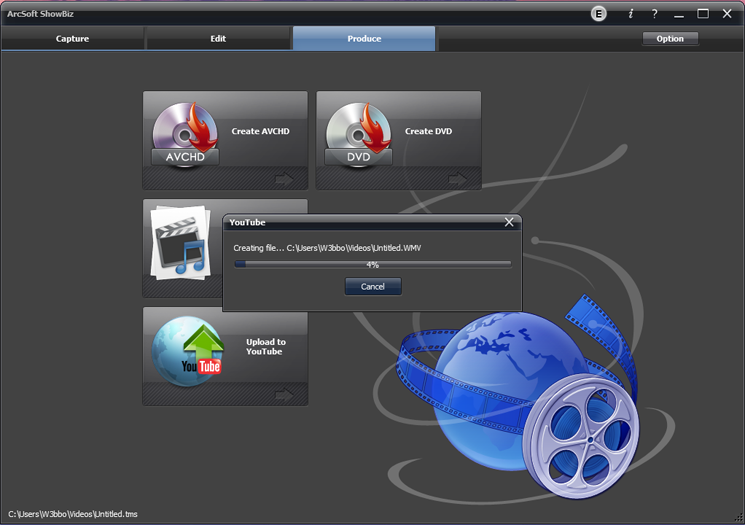Image resolution: width=745 pixels, height=525 pixels.
Task: Cancel the YouTube file creation
Action: click(x=373, y=286)
